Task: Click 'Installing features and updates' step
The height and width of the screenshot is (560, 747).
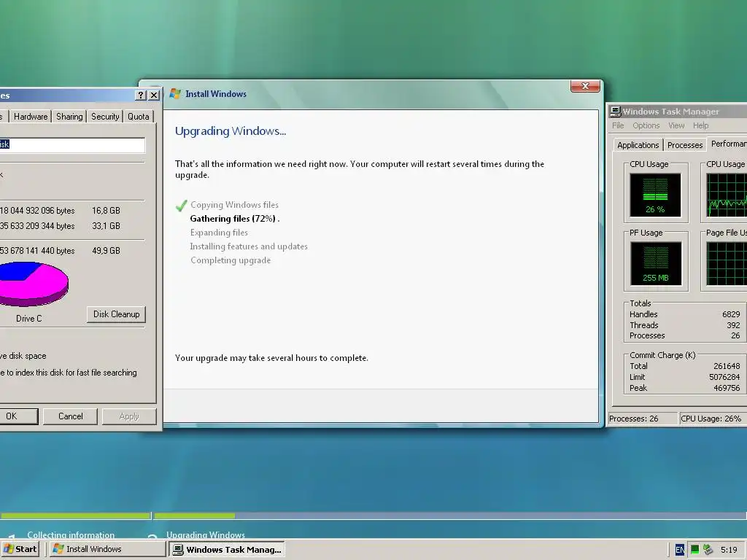Action: [x=249, y=246]
